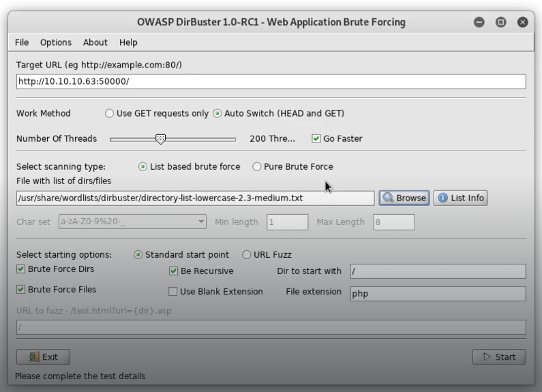542x392 pixels.
Task: Choose Pure Brute Force scanning type
Action: (x=257, y=166)
